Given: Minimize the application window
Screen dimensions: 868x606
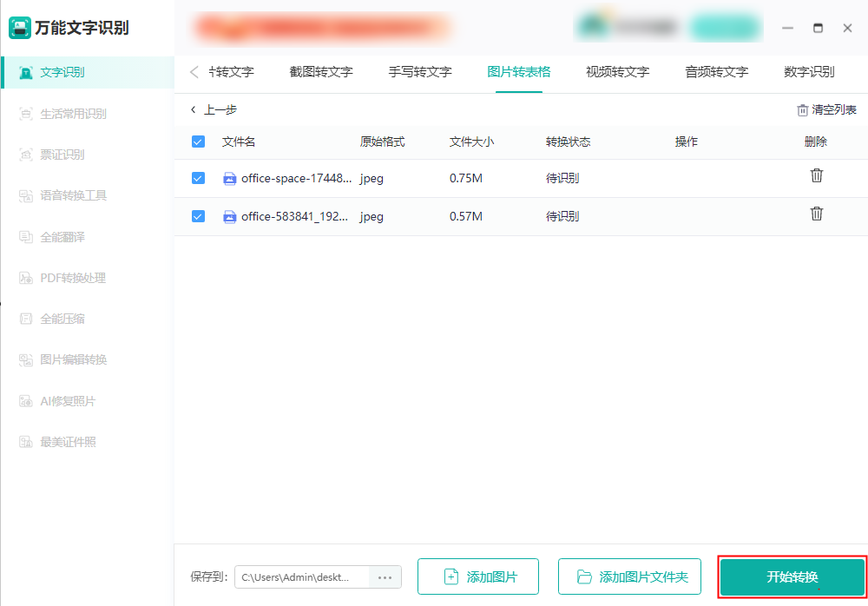Looking at the screenshot, I should click(787, 28).
